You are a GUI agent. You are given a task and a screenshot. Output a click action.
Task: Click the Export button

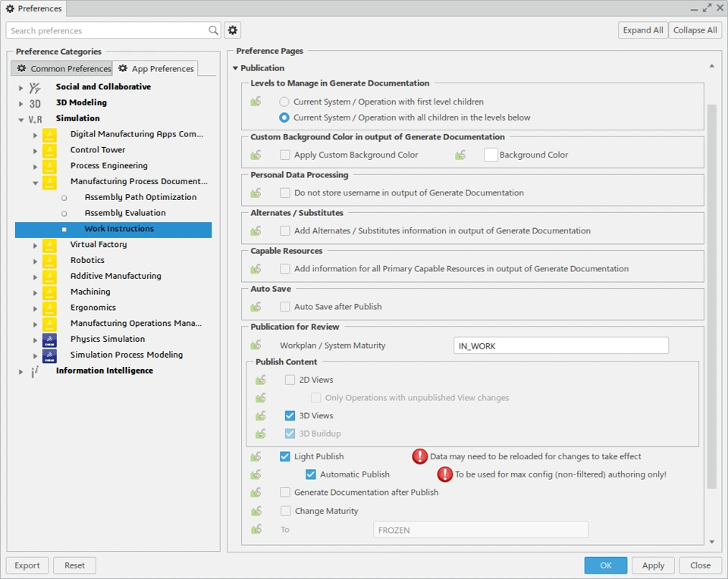coord(27,565)
